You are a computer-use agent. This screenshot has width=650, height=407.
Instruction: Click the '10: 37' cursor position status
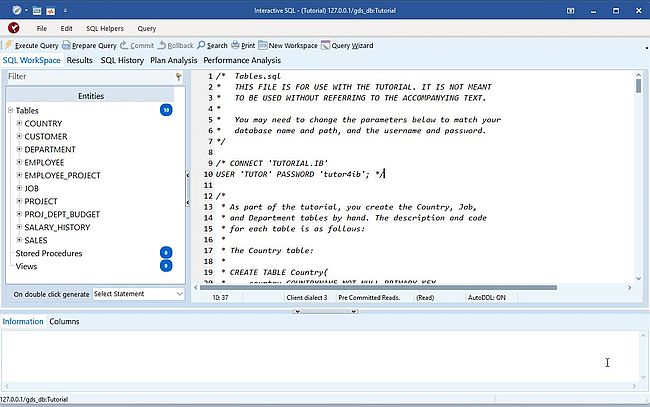point(220,297)
